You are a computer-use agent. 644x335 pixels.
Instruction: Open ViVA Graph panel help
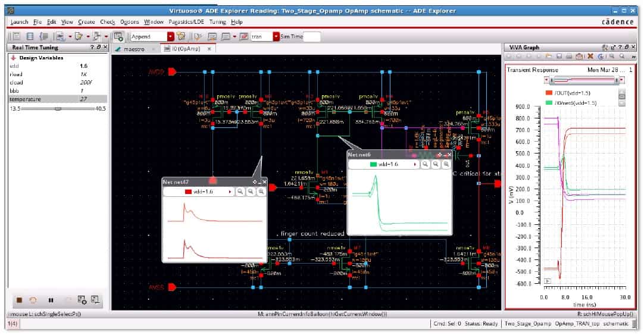(x=620, y=47)
